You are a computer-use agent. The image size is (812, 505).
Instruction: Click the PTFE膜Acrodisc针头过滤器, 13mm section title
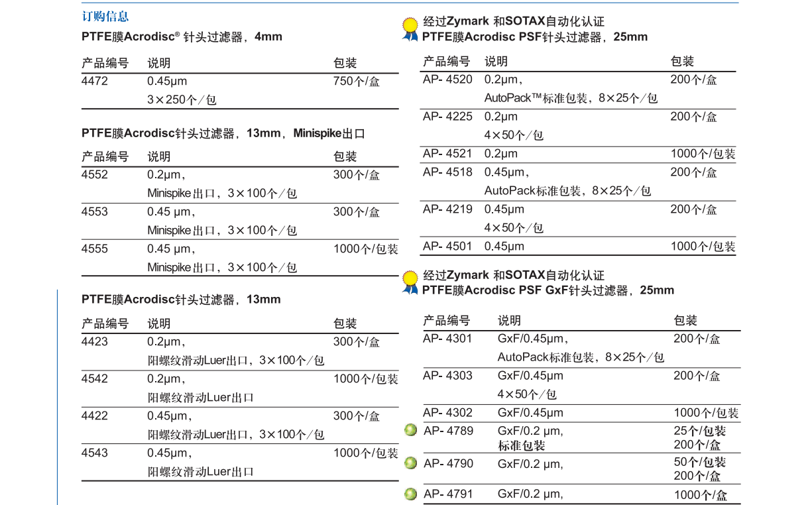pos(182,300)
